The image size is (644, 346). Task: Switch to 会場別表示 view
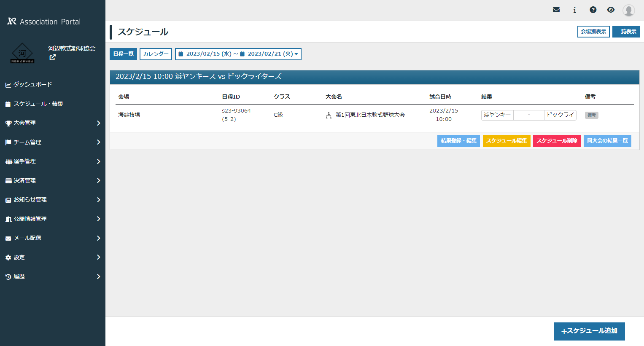point(593,32)
